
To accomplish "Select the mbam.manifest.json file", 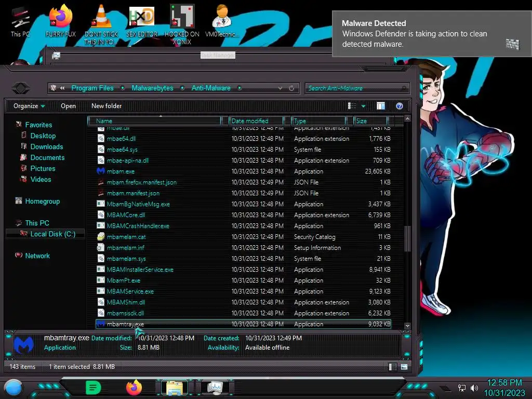I will [133, 193].
